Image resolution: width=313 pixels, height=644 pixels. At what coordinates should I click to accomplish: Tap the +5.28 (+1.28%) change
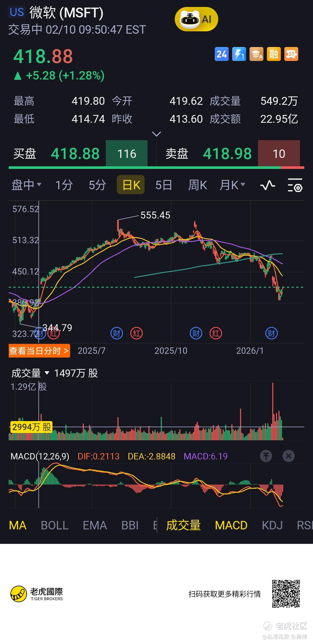[59, 76]
